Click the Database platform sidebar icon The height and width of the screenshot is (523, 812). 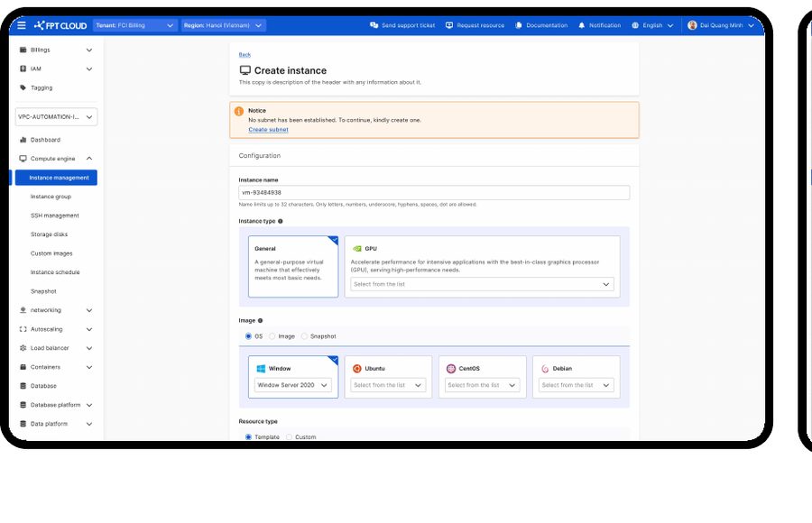pyautogui.click(x=23, y=404)
